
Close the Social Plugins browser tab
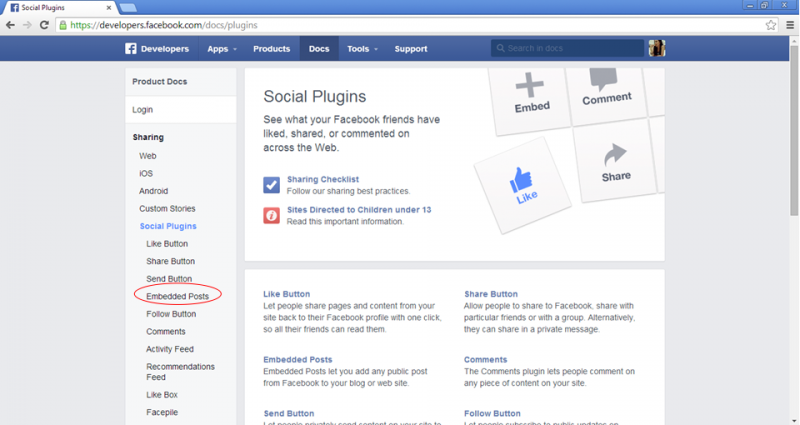(x=109, y=8)
